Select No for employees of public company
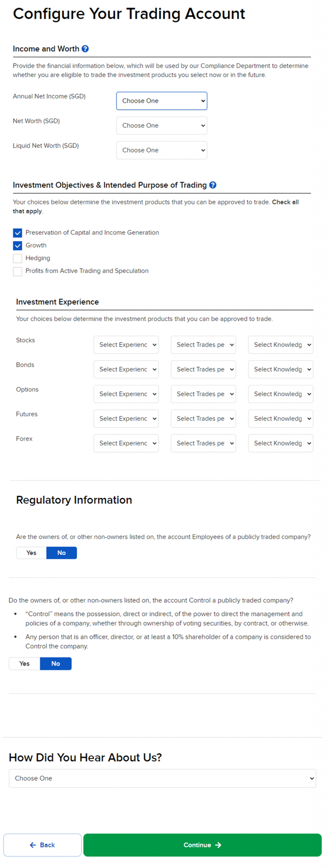The width and height of the screenshot is (328, 868). pyautogui.click(x=62, y=553)
